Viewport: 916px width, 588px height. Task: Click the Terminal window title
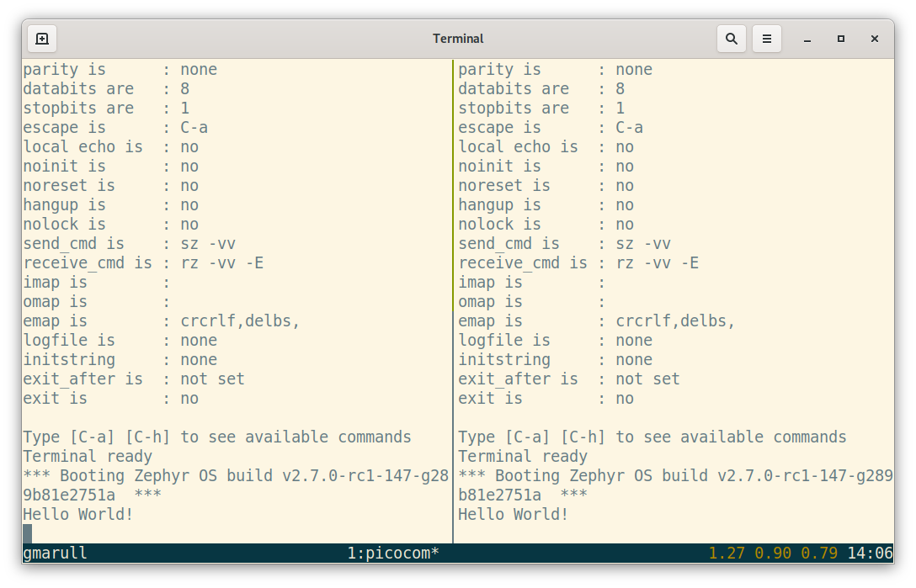tap(458, 39)
